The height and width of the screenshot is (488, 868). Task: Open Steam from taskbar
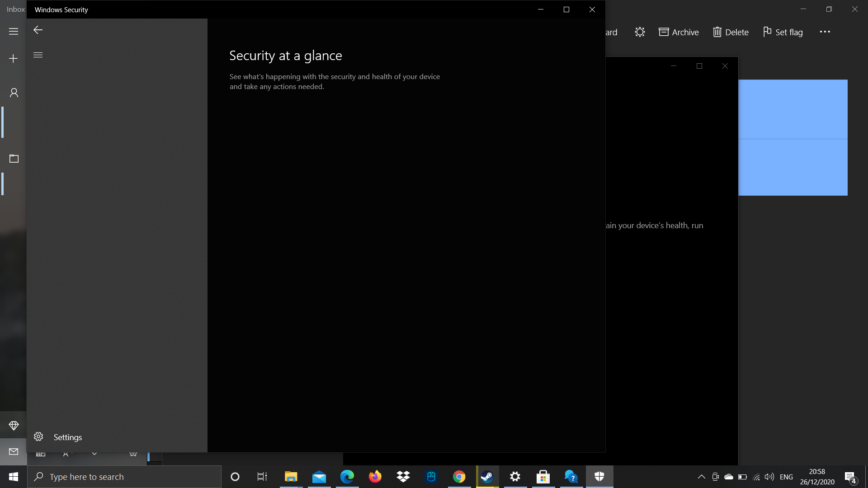[x=487, y=477]
